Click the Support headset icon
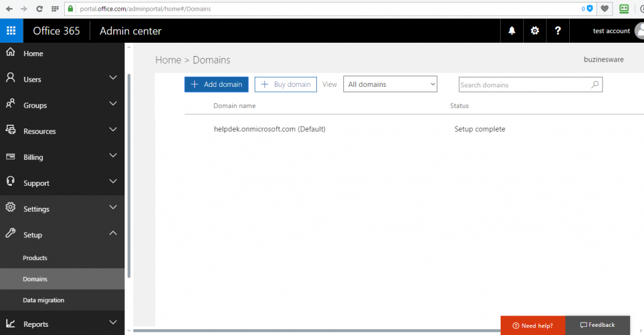 10,181
